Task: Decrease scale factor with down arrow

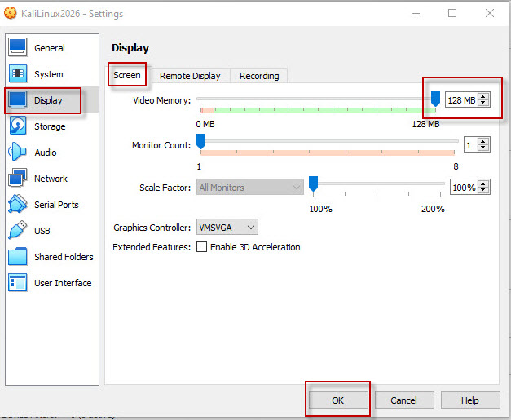Action: coord(483,191)
